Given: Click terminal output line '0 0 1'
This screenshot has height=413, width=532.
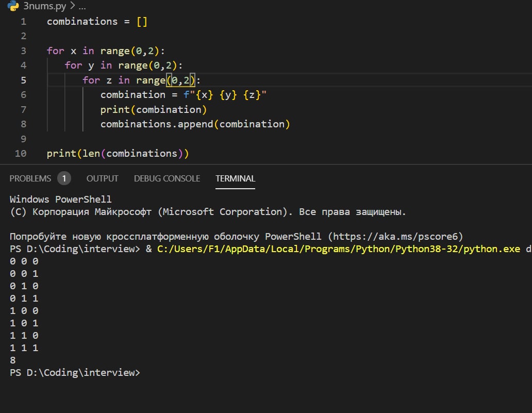Looking at the screenshot, I should coord(24,274).
